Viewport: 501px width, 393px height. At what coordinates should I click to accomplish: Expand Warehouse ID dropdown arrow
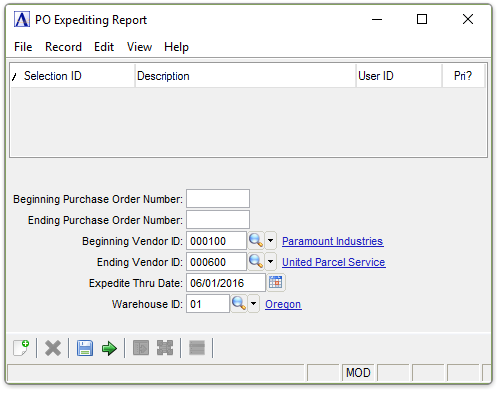tap(254, 303)
